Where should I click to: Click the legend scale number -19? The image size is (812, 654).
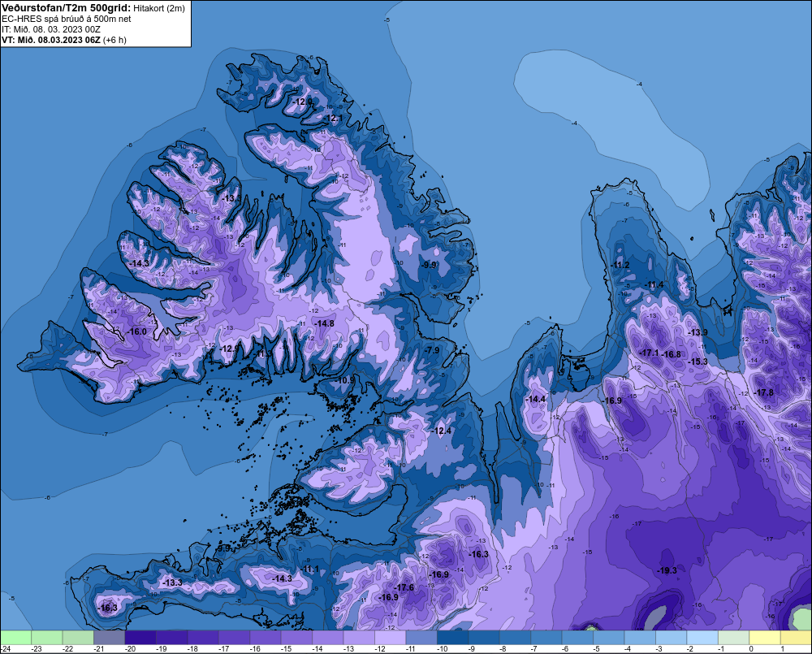tap(161, 649)
